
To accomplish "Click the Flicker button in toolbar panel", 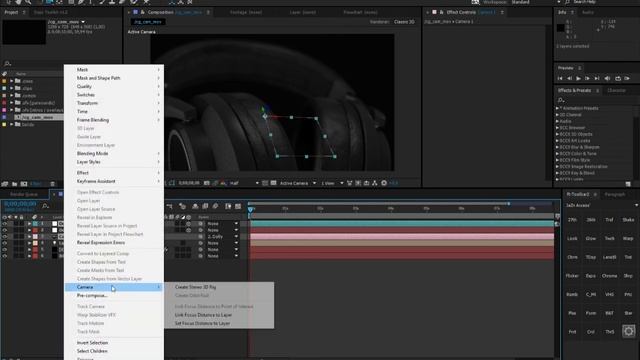I will point(572,276).
